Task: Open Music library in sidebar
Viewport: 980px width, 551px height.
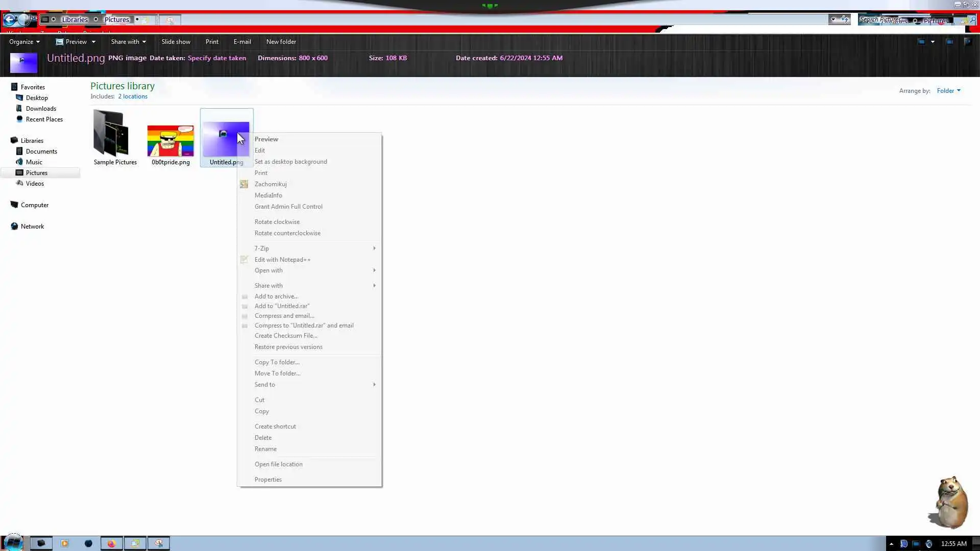Action: point(34,162)
